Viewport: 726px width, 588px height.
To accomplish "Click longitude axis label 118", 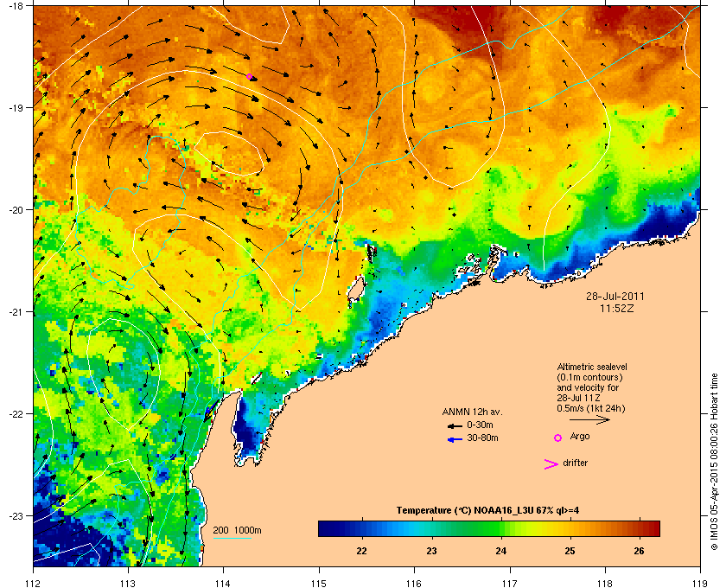I will pos(605,584).
